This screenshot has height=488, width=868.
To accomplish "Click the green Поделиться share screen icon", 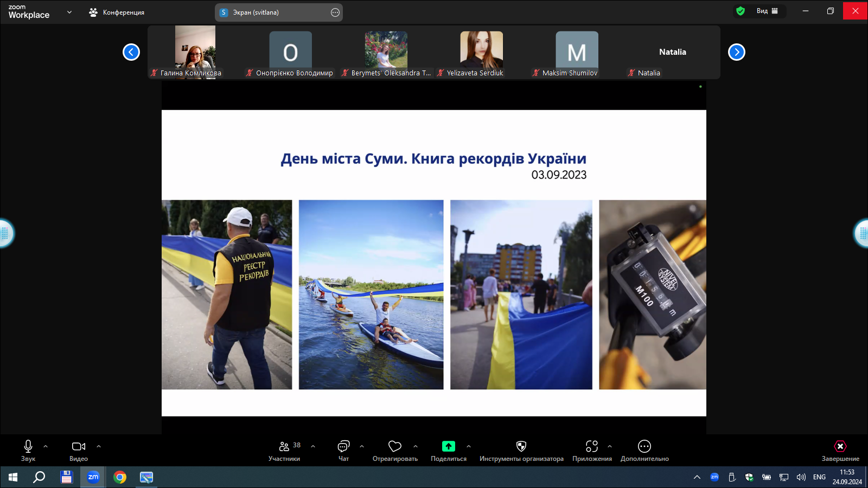I will [x=448, y=446].
